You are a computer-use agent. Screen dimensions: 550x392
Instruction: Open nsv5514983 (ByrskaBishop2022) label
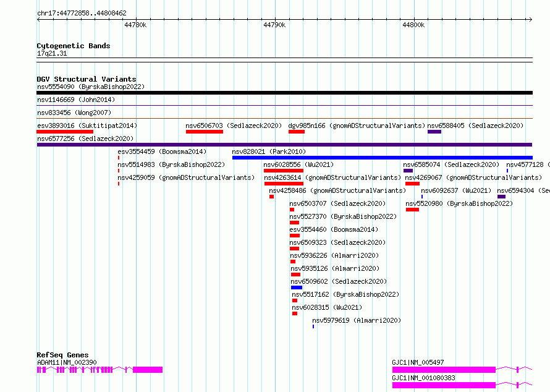(171, 164)
